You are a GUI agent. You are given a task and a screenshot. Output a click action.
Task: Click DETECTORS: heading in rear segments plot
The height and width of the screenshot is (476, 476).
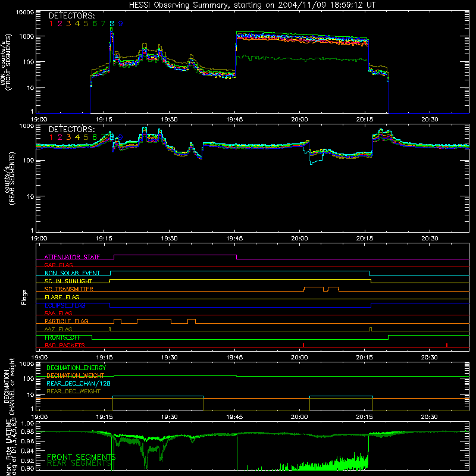(x=71, y=129)
